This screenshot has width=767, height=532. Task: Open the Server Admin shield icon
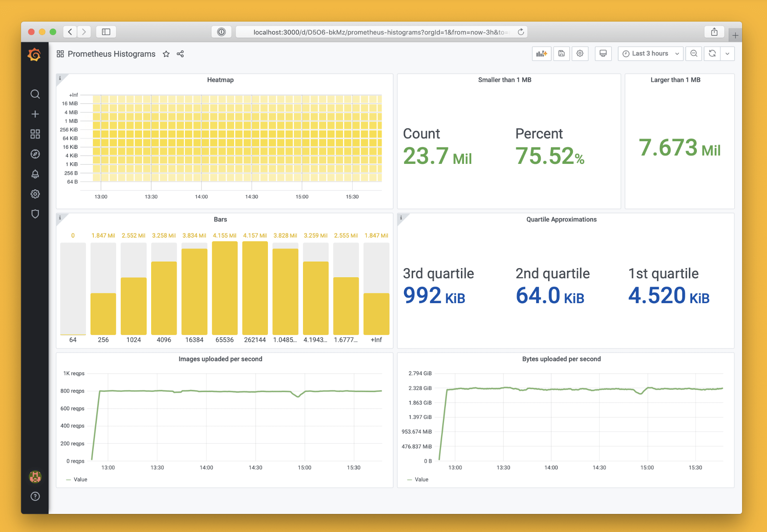[x=35, y=214]
